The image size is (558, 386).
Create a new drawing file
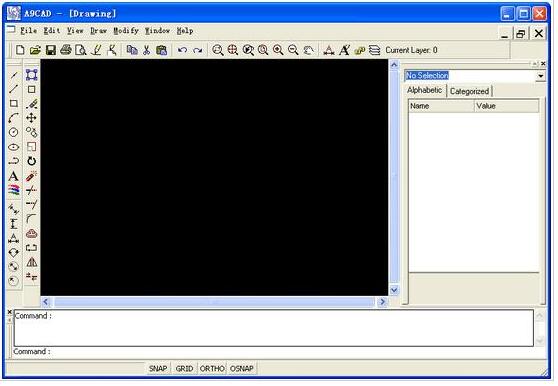point(20,50)
